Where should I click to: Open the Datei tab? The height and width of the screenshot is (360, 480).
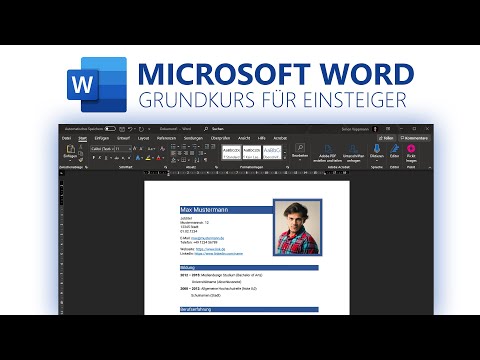click(x=66, y=138)
